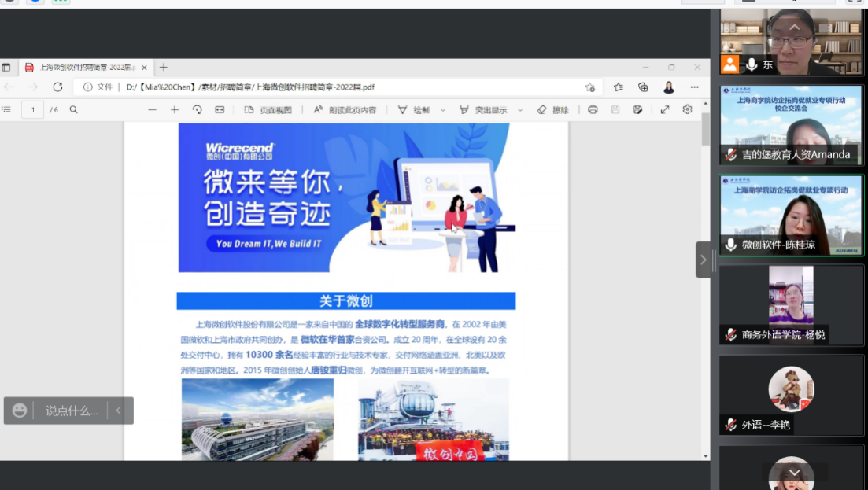
Task: Click the PDF page number input field
Action: pos(31,109)
